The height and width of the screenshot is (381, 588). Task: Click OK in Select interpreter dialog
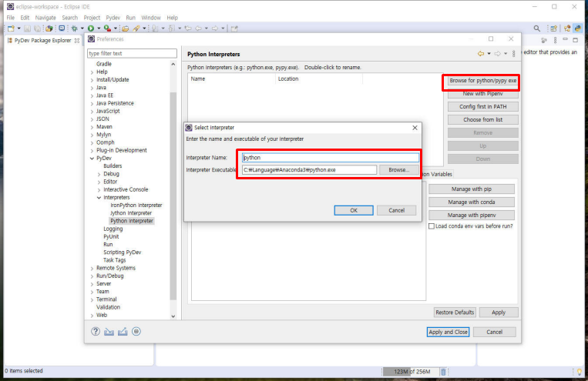tap(354, 211)
